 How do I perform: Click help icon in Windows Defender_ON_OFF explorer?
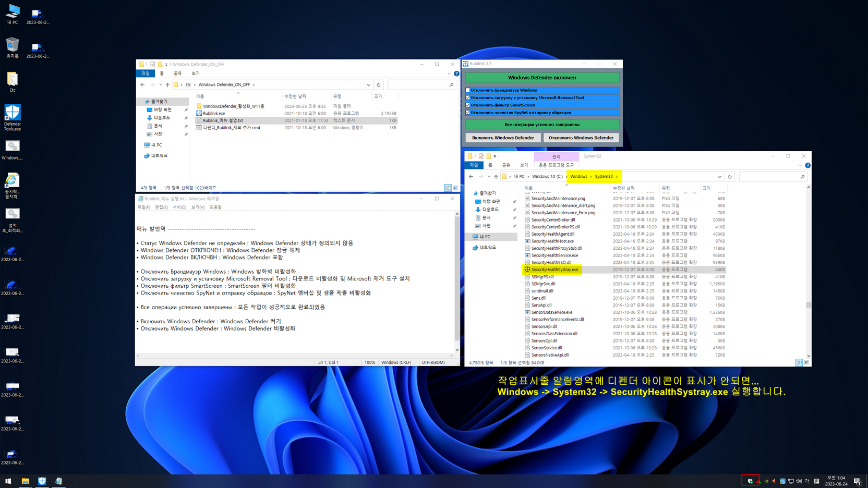tap(456, 74)
